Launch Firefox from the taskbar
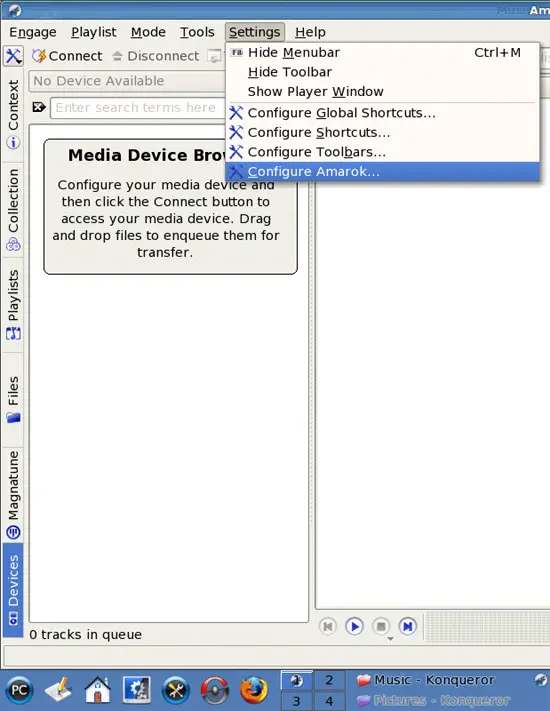Screen dimensions: 550x711 tap(254, 690)
